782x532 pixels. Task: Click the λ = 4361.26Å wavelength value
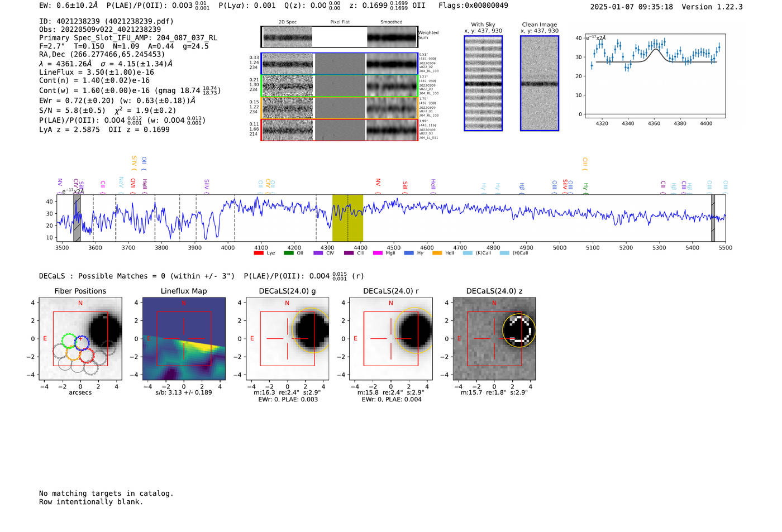pos(65,64)
